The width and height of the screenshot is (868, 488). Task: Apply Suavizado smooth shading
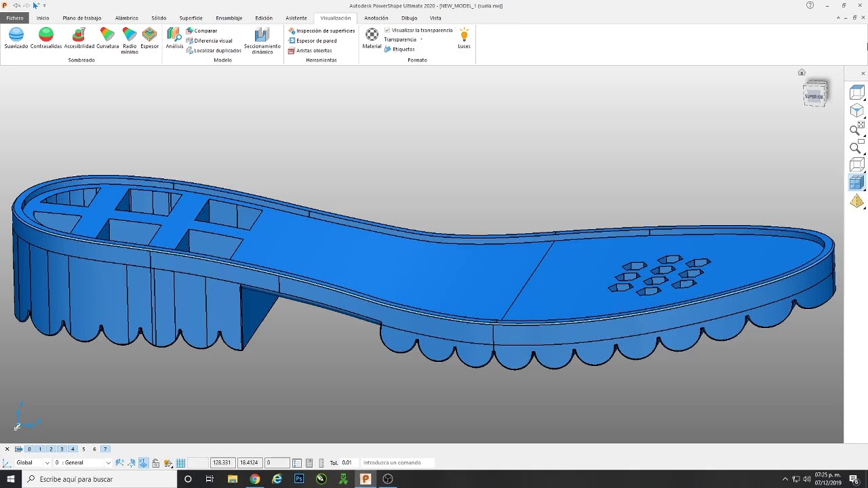[16, 38]
